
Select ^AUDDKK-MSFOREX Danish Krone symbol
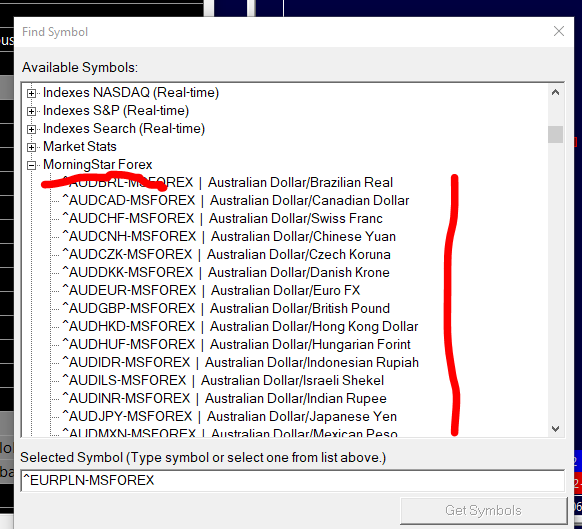pyautogui.click(x=226, y=272)
